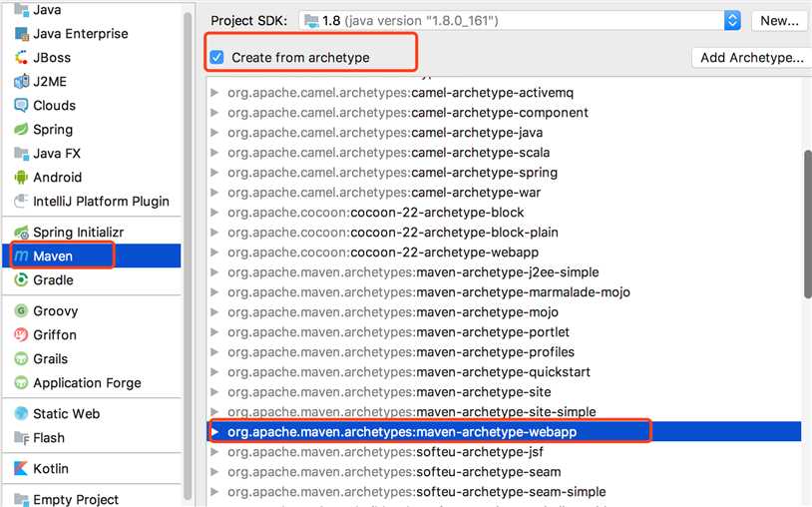Select maven-archetype-site row
This screenshot has width=812, height=507.
point(504,392)
